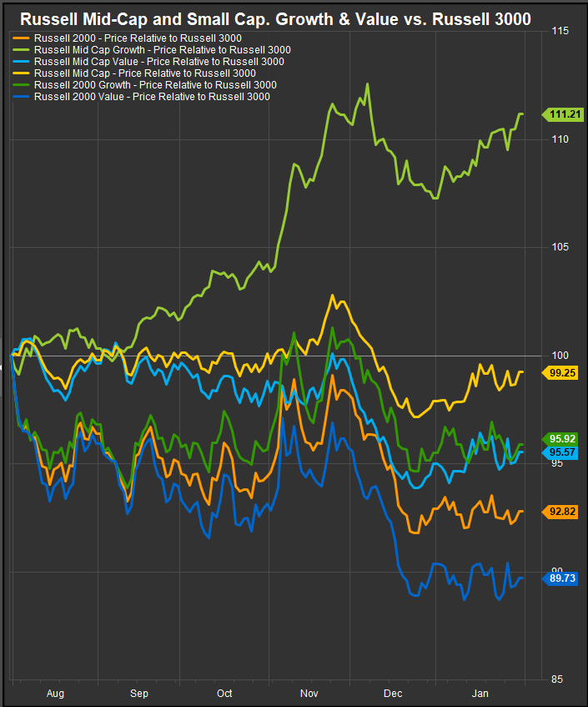
Task: Click the 95.92 green value flag
Action: pyautogui.click(x=560, y=439)
